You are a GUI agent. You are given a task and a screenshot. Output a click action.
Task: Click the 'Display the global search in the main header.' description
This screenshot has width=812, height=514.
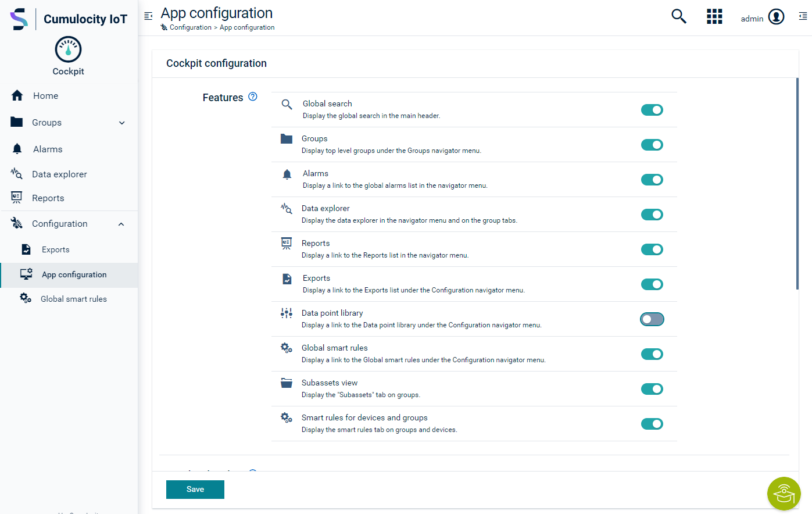click(371, 116)
